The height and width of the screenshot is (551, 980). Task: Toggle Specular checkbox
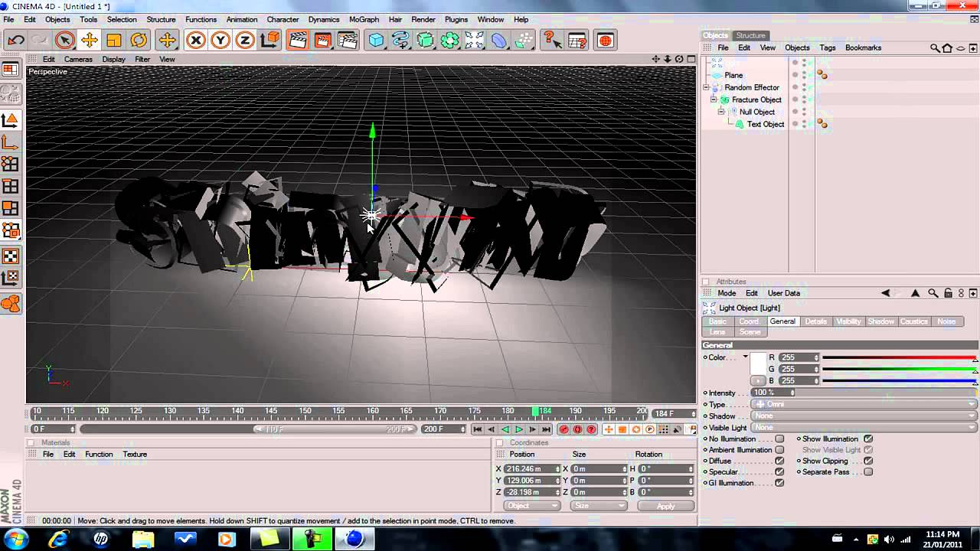(x=779, y=472)
